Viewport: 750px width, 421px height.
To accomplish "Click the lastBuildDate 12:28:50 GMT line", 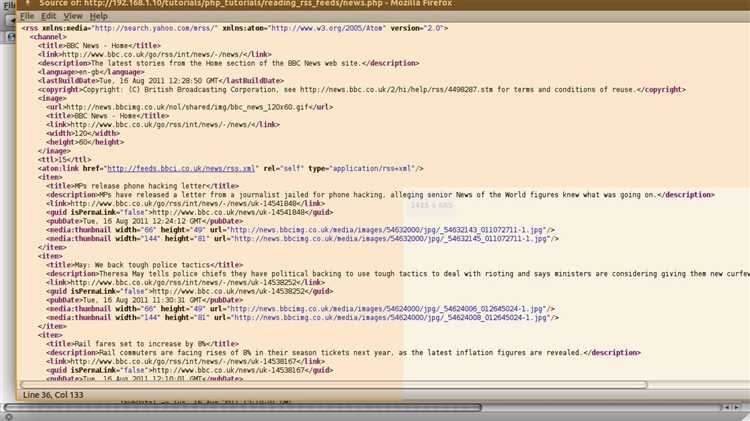I will coord(161,81).
